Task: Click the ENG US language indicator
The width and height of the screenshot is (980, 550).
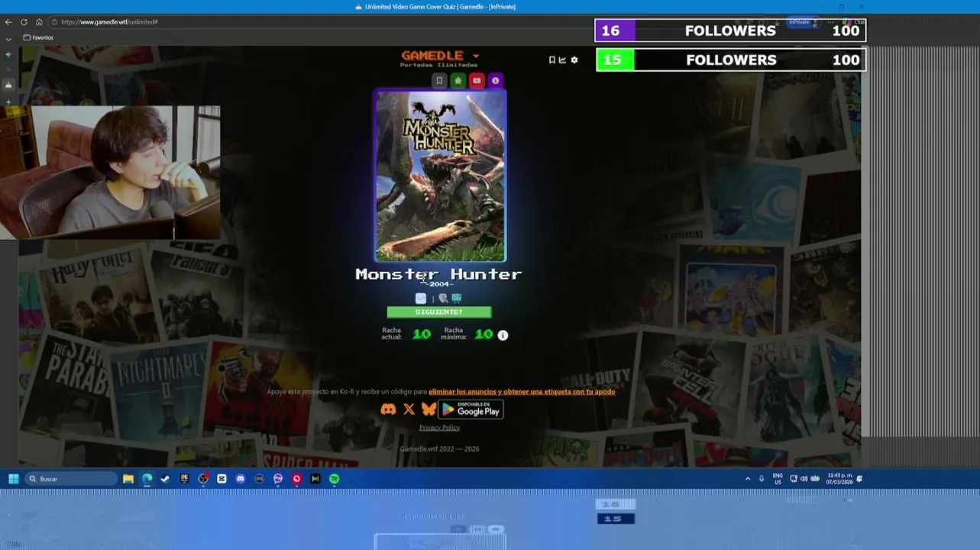Action: [x=777, y=479]
